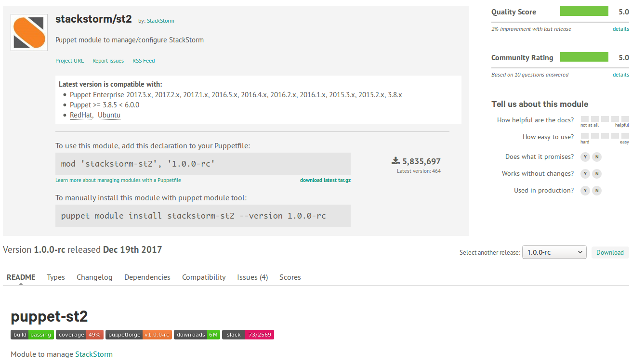Open the puppetforge v1.0.0-rc badge
Screen dimensions: 632x364
click(x=139, y=335)
